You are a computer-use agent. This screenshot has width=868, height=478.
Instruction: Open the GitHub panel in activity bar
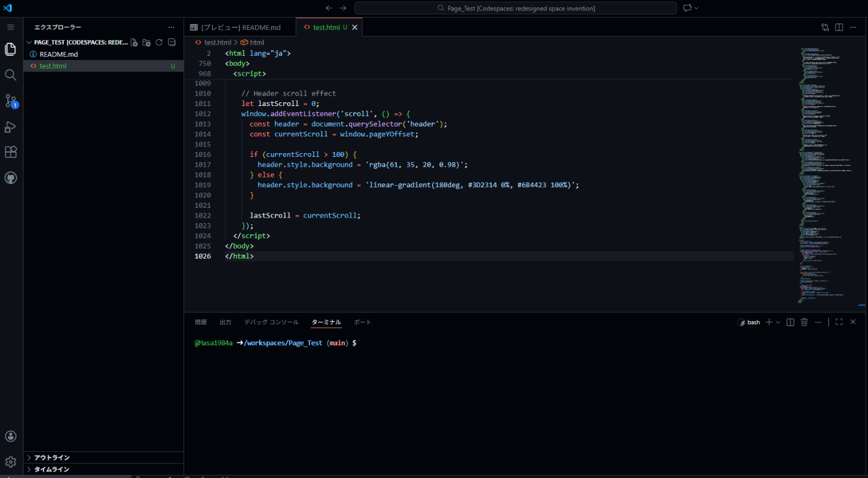(x=11, y=178)
